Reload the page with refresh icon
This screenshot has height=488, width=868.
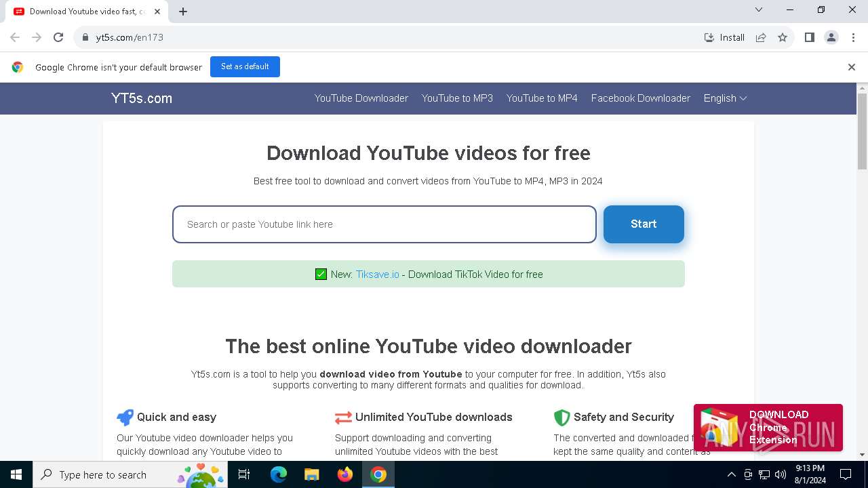pyautogui.click(x=58, y=37)
